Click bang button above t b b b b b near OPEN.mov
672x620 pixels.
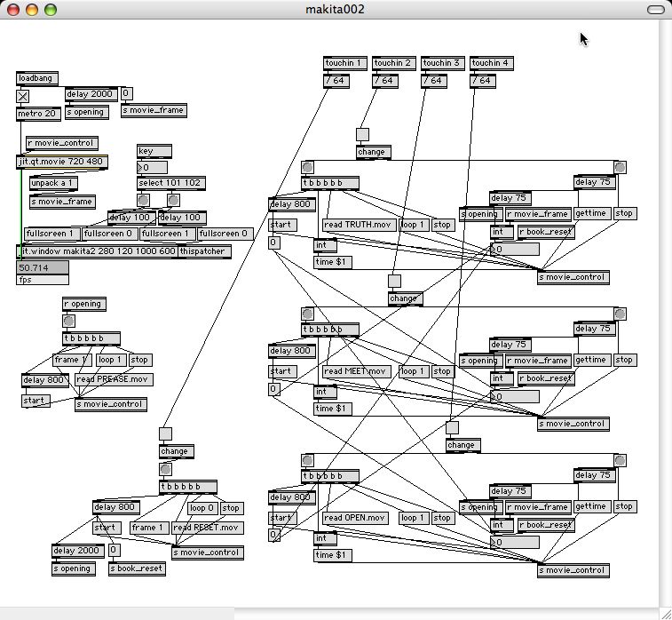click(x=307, y=460)
